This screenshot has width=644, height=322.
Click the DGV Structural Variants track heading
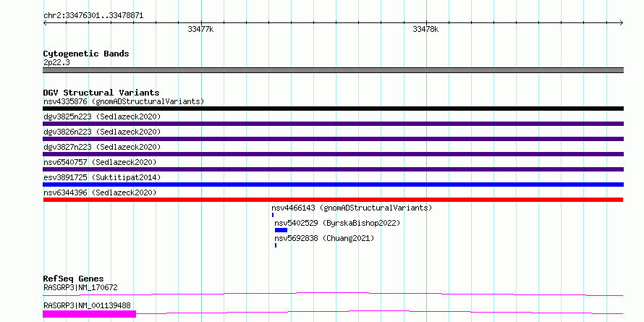[101, 93]
